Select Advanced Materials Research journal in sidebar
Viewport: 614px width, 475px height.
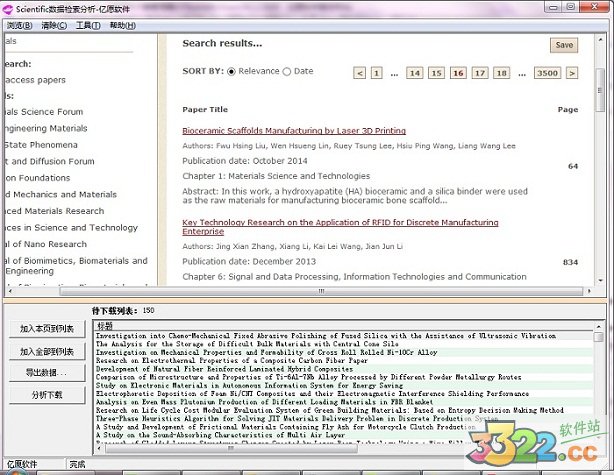tap(54, 211)
